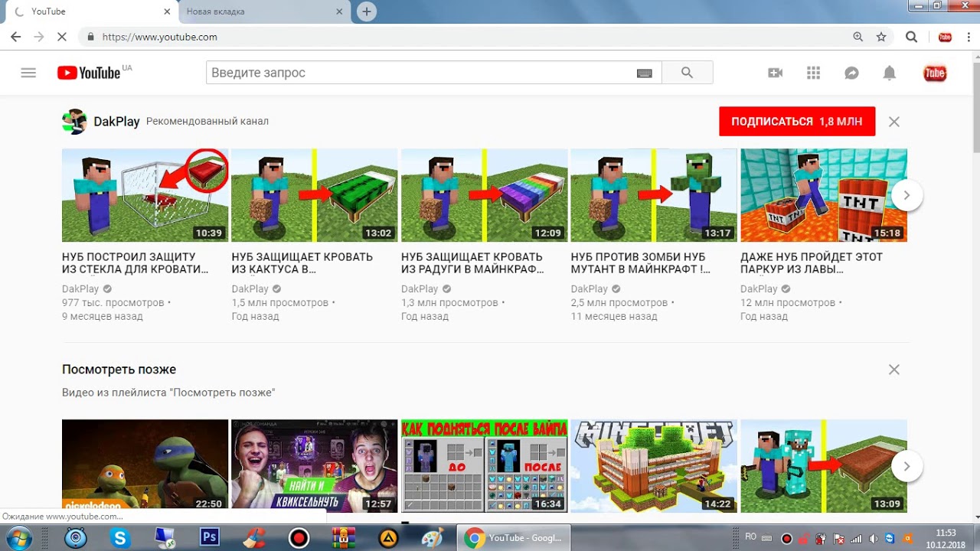Open the YouTube apps grid
This screenshot has width=980, height=551.
coord(813,73)
